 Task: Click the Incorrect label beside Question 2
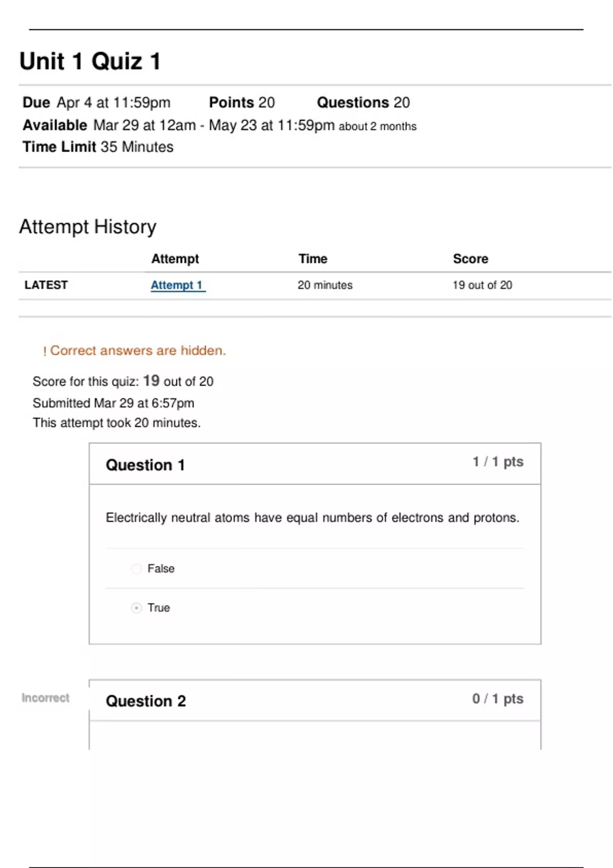coord(45,698)
